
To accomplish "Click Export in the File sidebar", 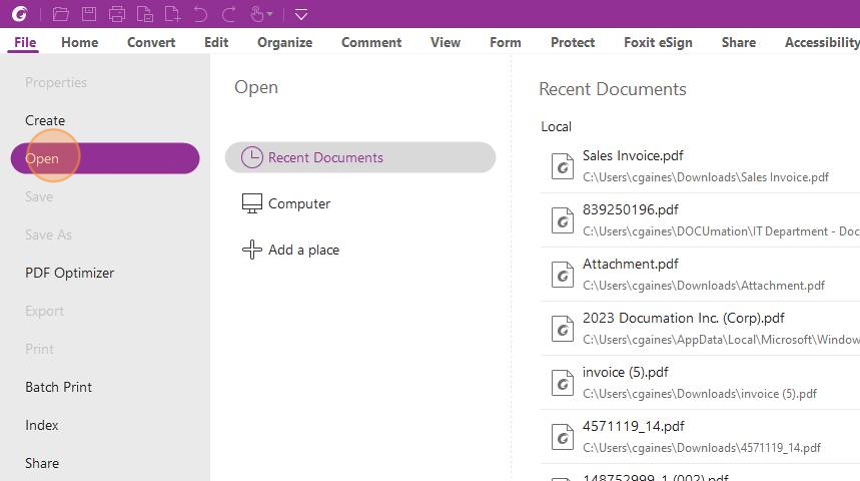I will coord(44,311).
